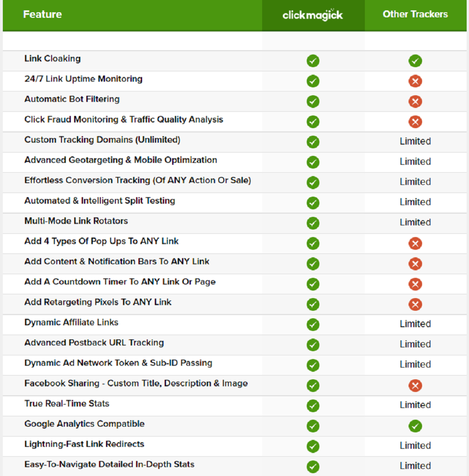This screenshot has height=476, width=469.
Task: Click Limited label for Custom Tracking Domains
Action: coord(415,141)
